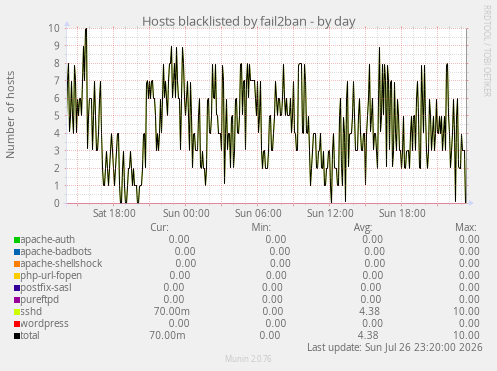Click sshd's Min value '0.00'
The width and height of the screenshot is (497, 371).
click(273, 312)
